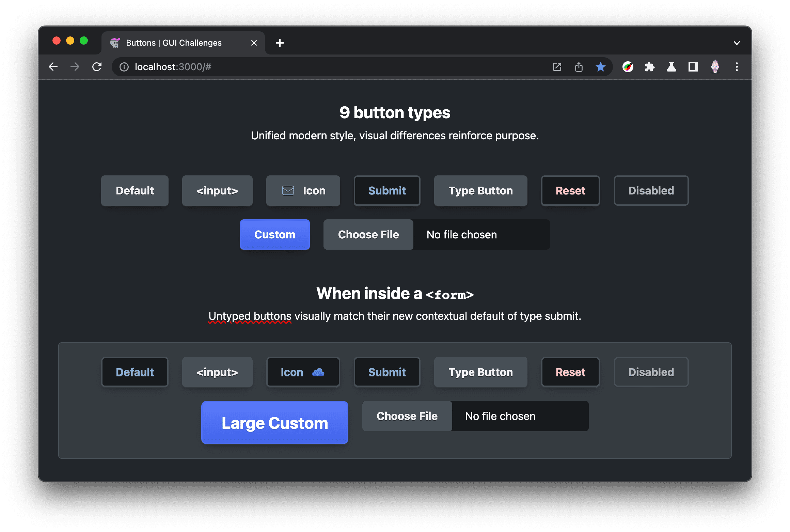This screenshot has width=790, height=532.
Task: Click the Default button outside the form
Action: tap(134, 191)
